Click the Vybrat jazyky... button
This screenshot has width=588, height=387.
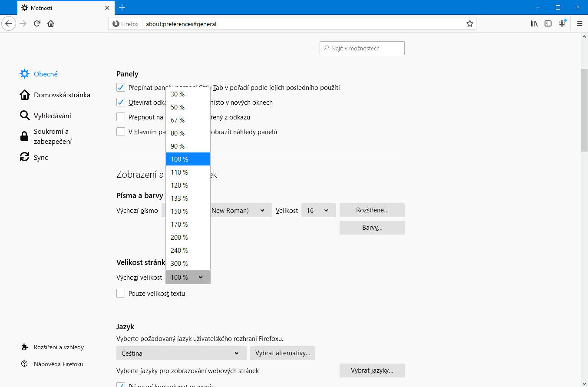tap(372, 370)
